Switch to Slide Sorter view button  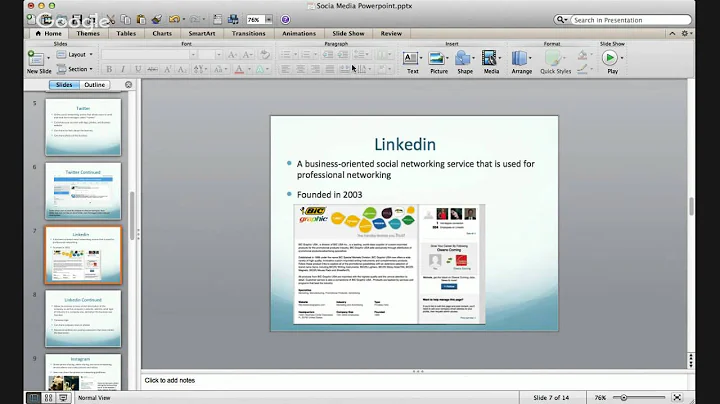tap(48, 398)
